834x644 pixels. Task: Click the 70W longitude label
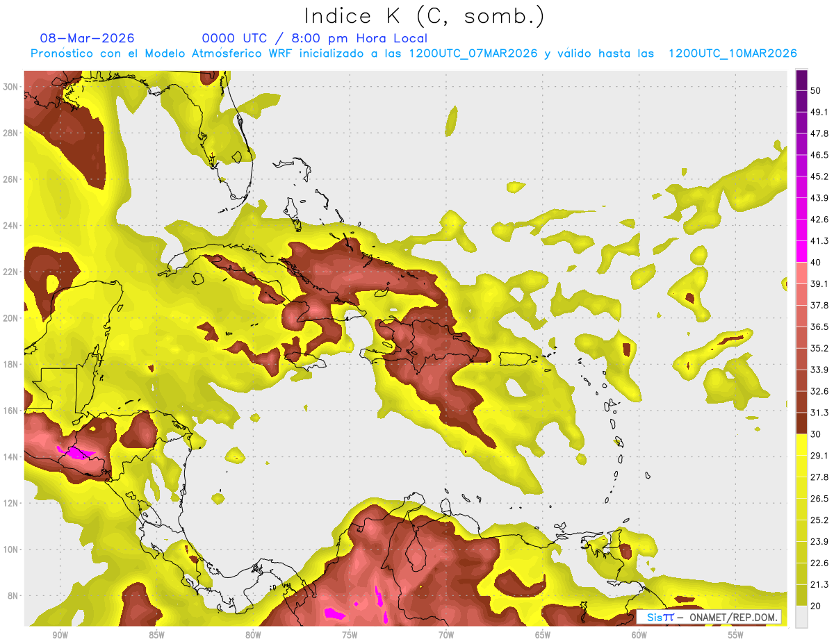446,635
